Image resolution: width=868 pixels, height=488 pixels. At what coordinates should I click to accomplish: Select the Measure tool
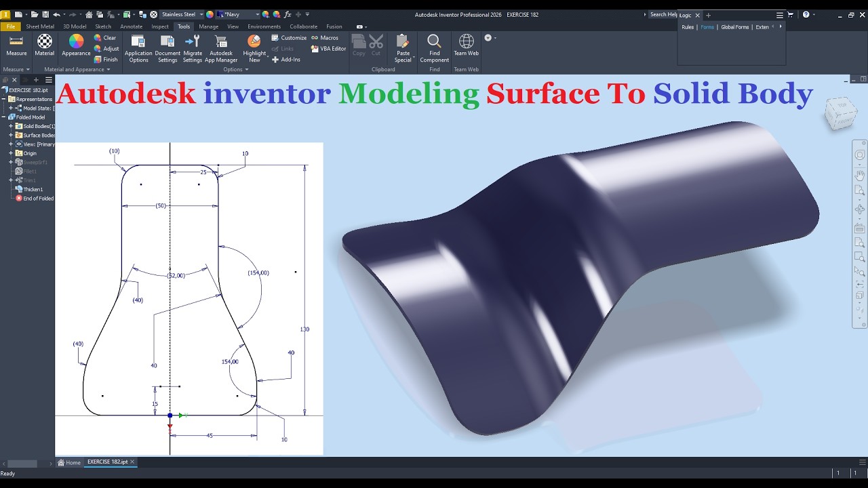(16, 46)
